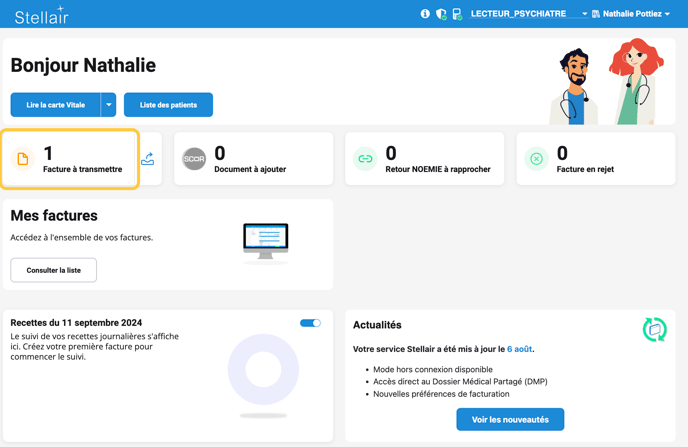Open the LECTEUR_PSYCHIATRE reader dropdown
Image resolution: width=688 pixels, height=447 pixels.
point(529,14)
